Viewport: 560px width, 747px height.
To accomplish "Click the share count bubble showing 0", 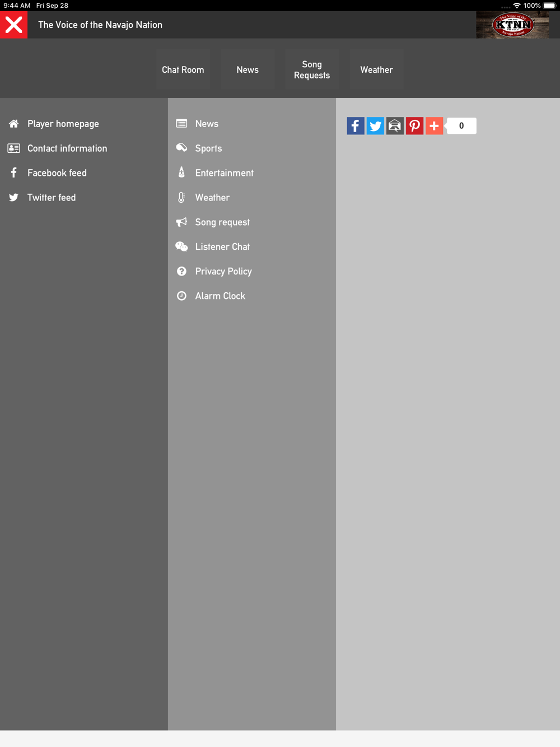I will point(461,125).
